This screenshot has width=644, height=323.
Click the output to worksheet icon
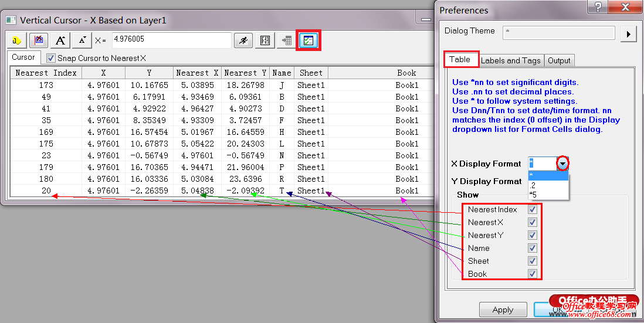(x=287, y=40)
